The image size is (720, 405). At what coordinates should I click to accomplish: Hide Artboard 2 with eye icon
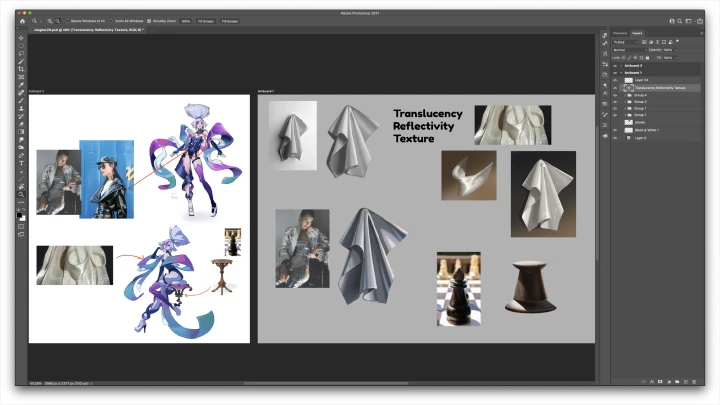click(x=615, y=66)
